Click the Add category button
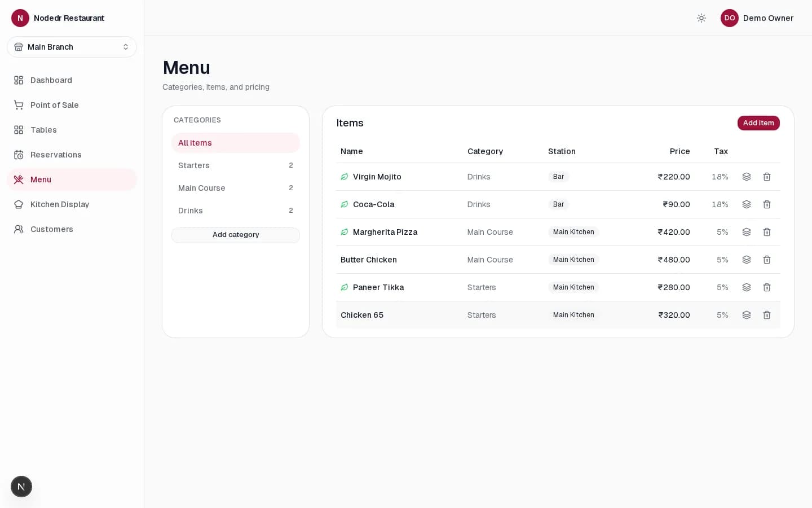 236,235
